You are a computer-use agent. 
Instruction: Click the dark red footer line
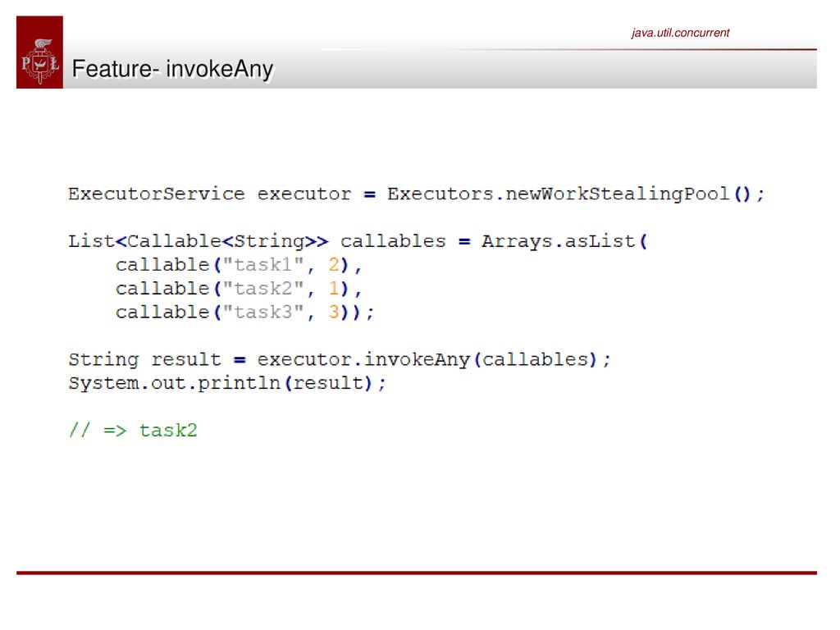(417, 573)
